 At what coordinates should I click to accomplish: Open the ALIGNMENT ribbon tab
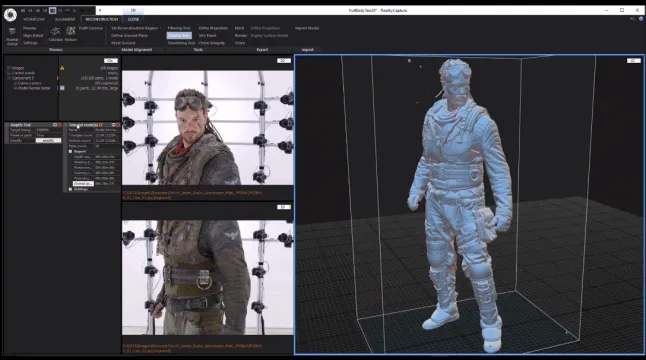(65, 19)
